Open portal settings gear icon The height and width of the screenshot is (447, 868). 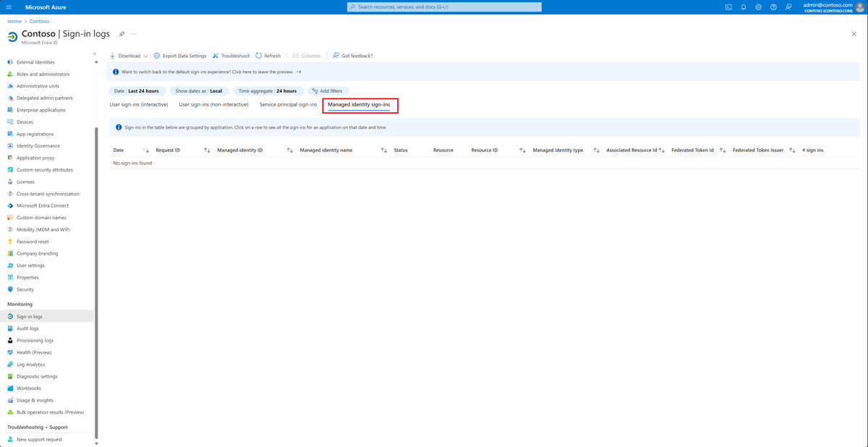(x=759, y=7)
